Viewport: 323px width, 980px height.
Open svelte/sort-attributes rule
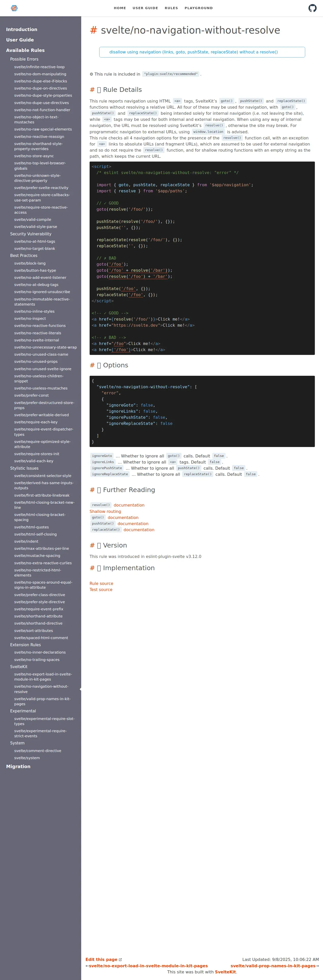[34, 631]
